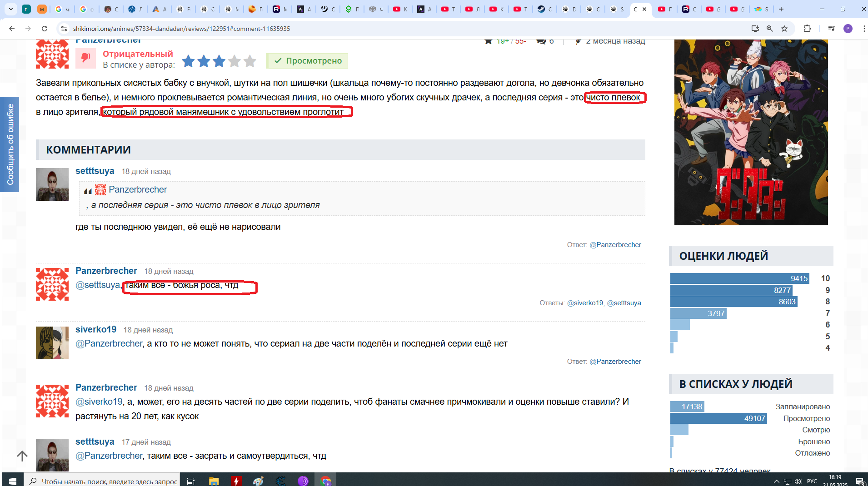Open the media controls icon in toolbar
The width and height of the screenshot is (868, 486).
(x=832, y=29)
